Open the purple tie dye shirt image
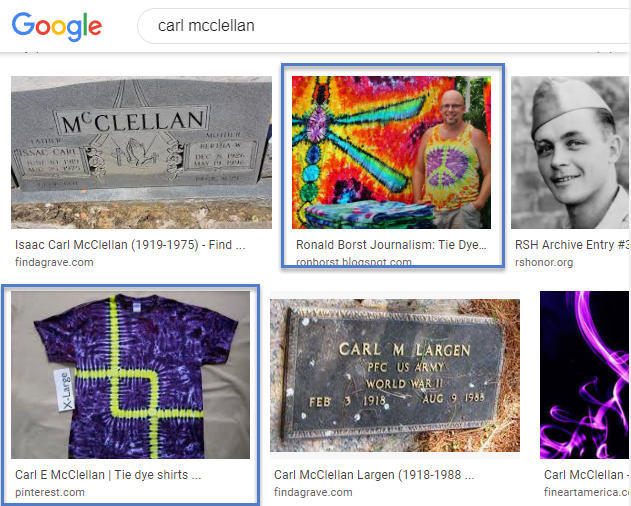Screen dimensions: 631x506 coord(130,375)
